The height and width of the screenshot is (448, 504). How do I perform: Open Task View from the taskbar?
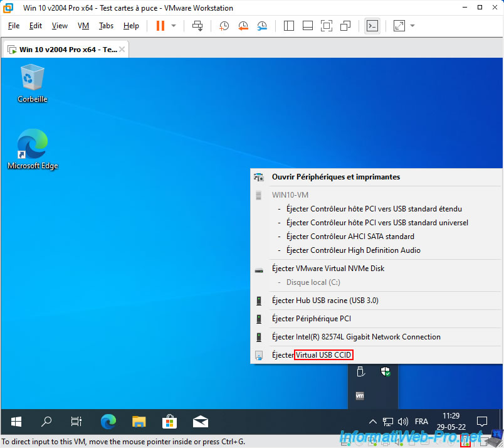[x=76, y=422]
